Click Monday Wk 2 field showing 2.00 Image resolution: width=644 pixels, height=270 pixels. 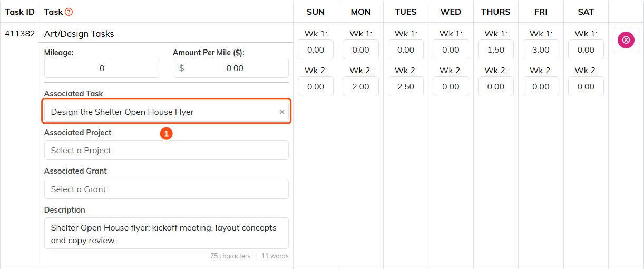click(x=360, y=86)
